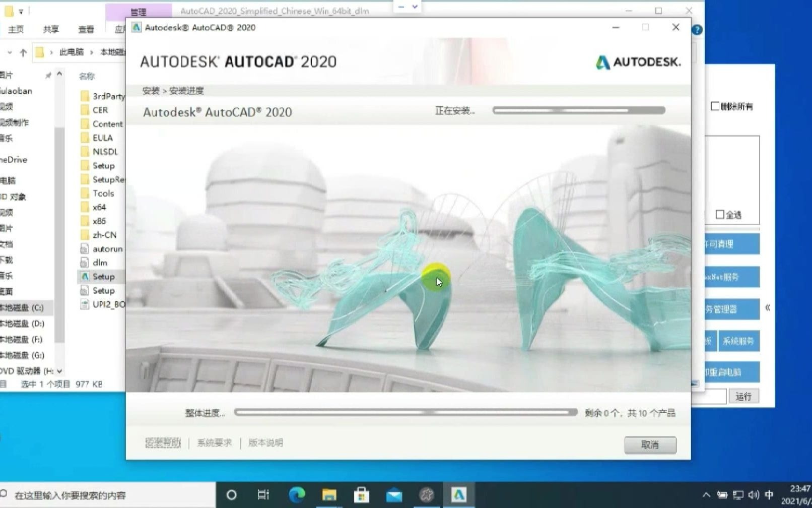Viewport: 812px width, 508px height.
Task: Click the taskbar search box
Action: 108,495
